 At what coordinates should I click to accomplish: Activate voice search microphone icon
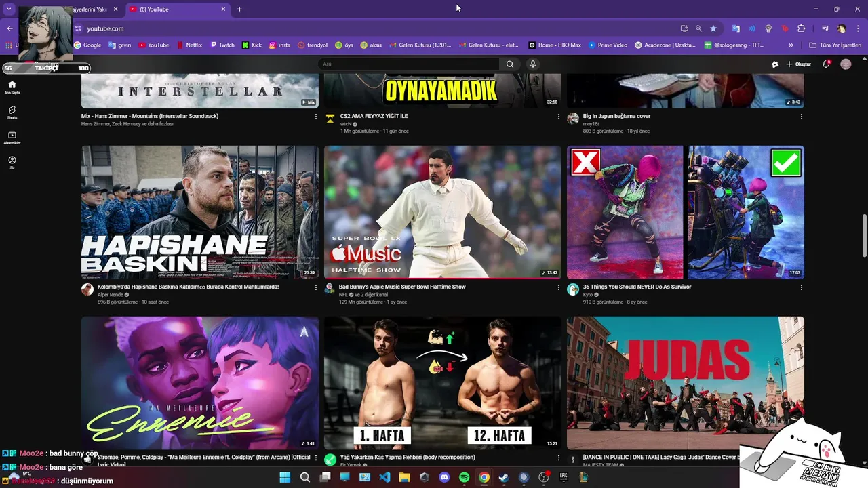coord(533,64)
